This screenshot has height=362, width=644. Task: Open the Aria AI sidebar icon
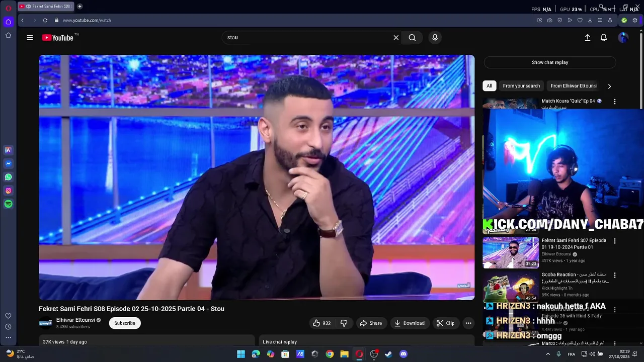point(8,150)
